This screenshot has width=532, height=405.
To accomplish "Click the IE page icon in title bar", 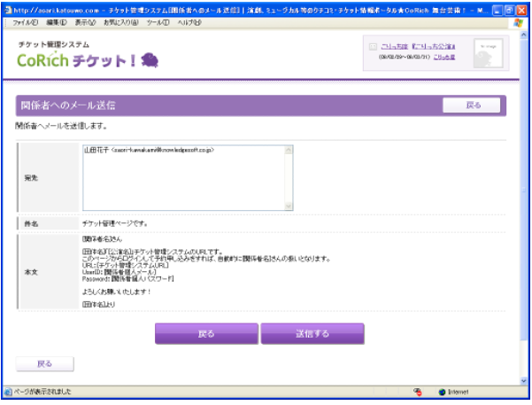I will pyautogui.click(x=9, y=9).
